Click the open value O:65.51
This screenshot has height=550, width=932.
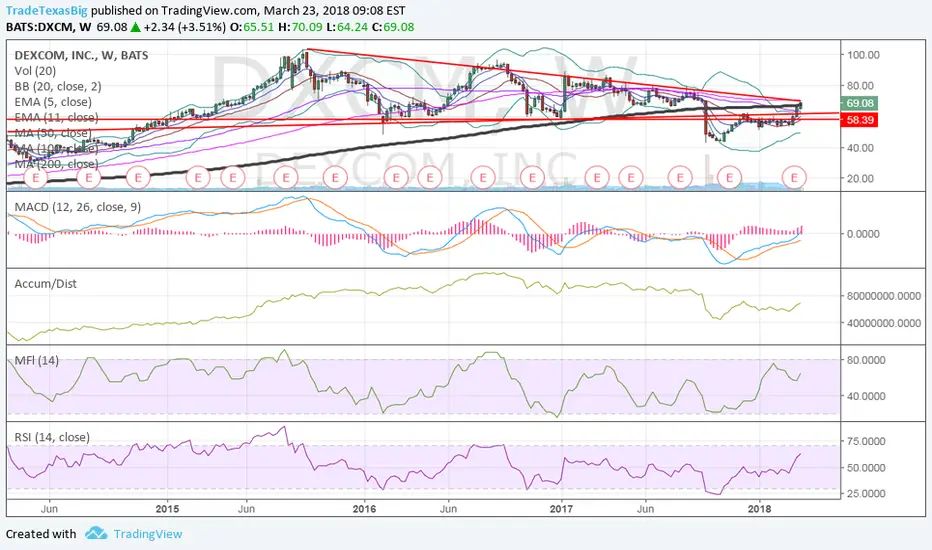point(251,27)
